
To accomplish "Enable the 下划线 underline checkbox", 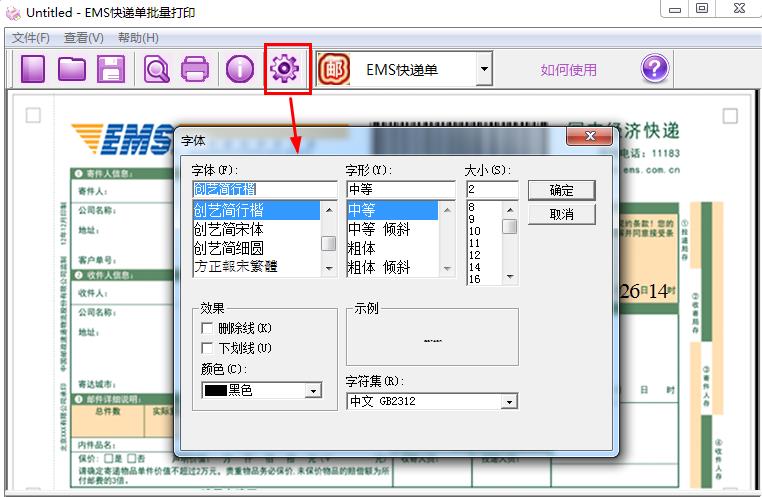I will tap(208, 348).
